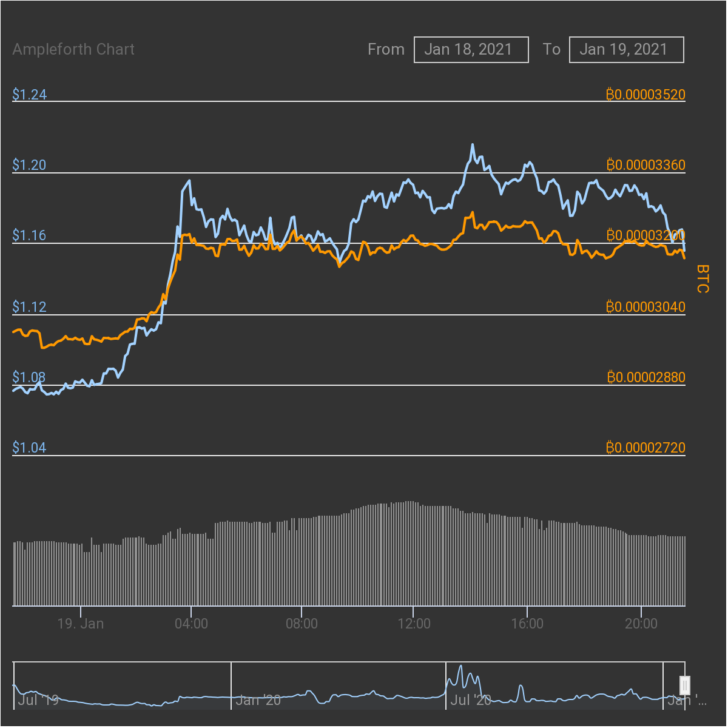Click the 16:00 time axis label

coord(527,624)
